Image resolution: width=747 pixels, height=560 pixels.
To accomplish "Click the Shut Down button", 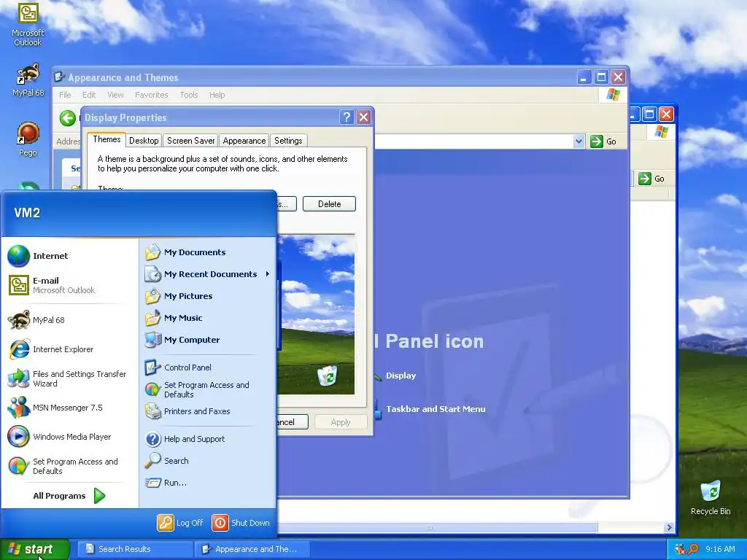I will point(241,523).
